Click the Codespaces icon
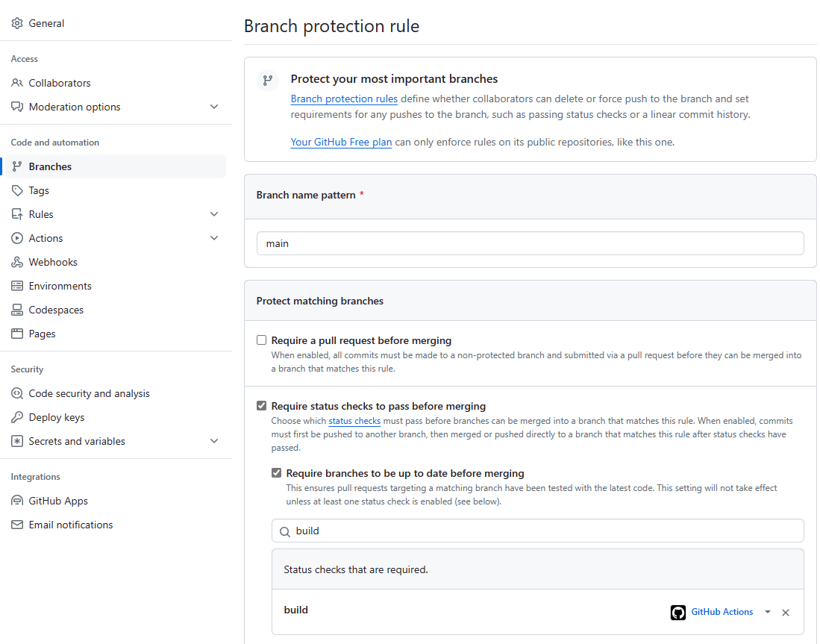 [17, 310]
